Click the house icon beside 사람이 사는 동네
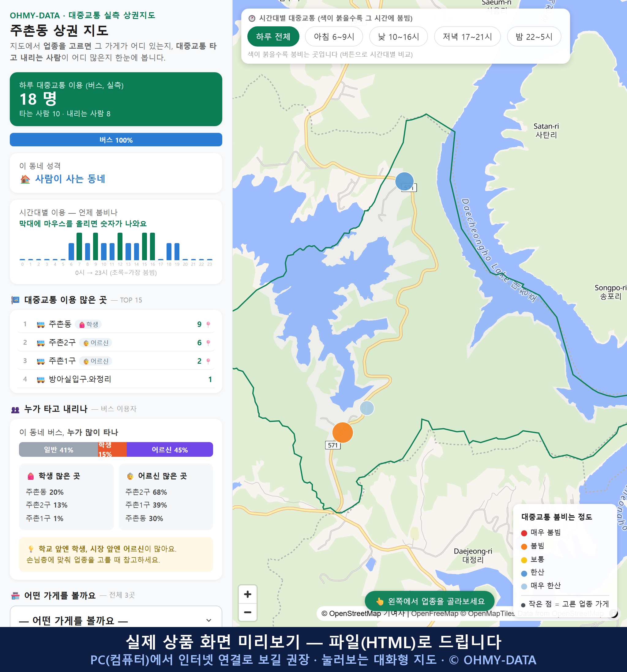The image size is (627, 672). coord(25,179)
